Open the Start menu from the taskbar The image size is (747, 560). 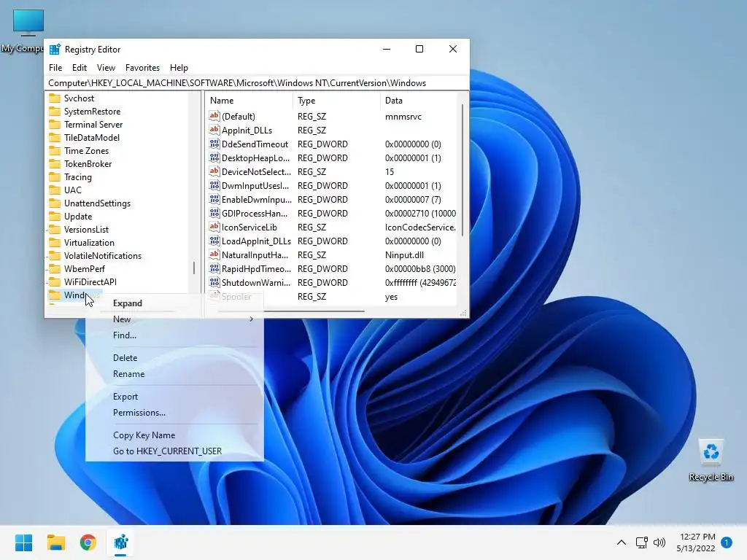23,542
